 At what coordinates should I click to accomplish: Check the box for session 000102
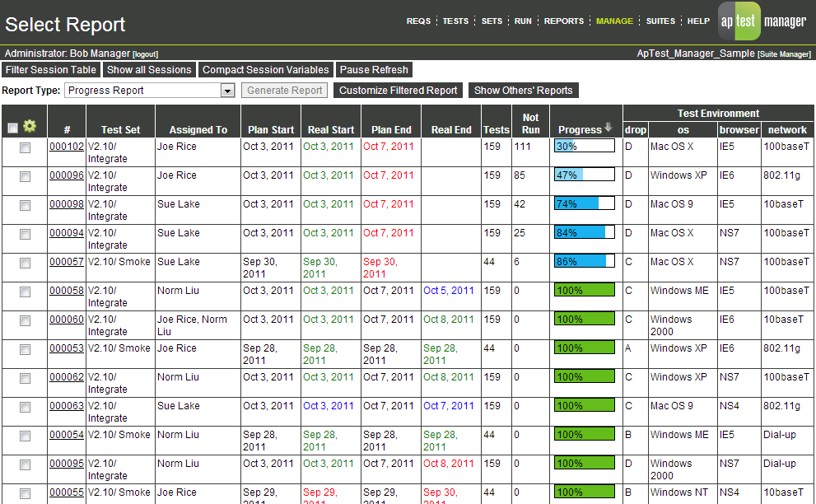pyautogui.click(x=25, y=148)
